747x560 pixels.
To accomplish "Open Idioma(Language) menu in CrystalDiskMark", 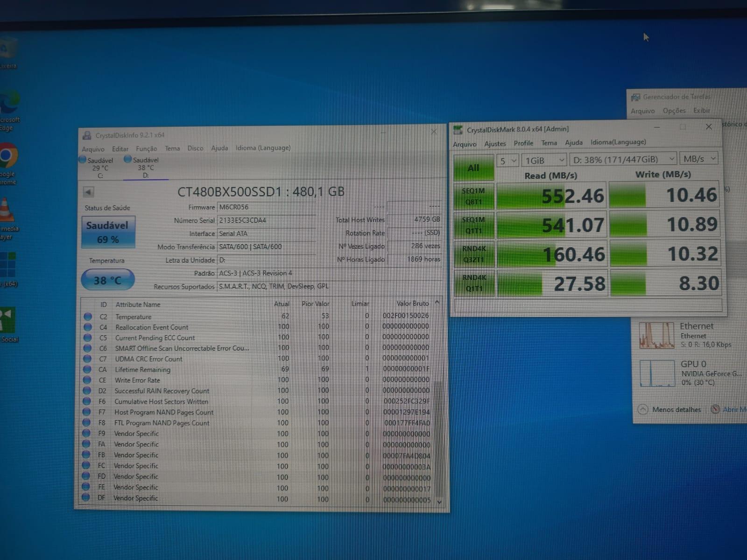I will (618, 142).
